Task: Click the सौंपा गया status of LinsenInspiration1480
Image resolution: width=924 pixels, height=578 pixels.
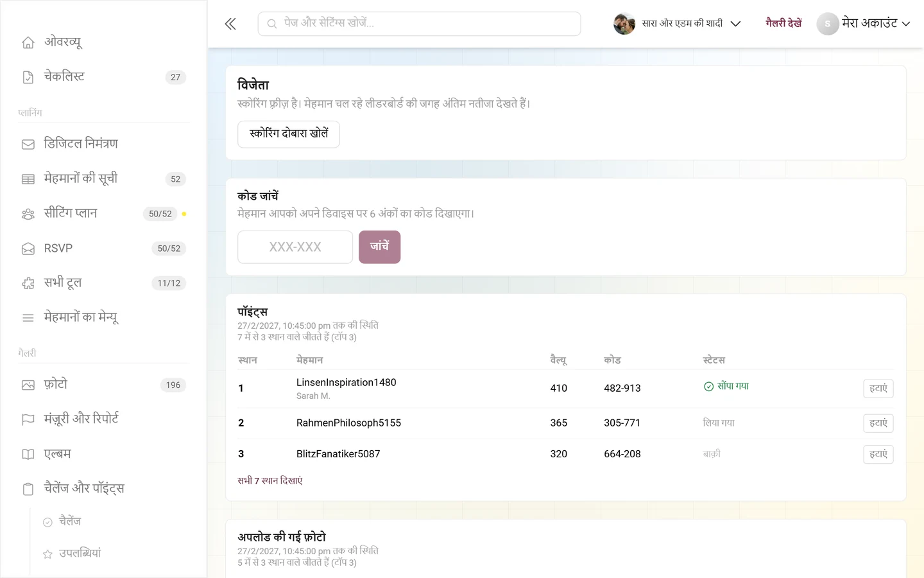Action: [726, 386]
